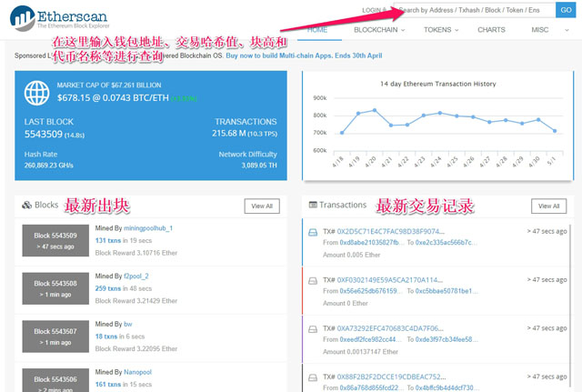The width and height of the screenshot is (582, 392).
Task: Open To address 0xe2c335ac566b7c
Action: click(447, 243)
